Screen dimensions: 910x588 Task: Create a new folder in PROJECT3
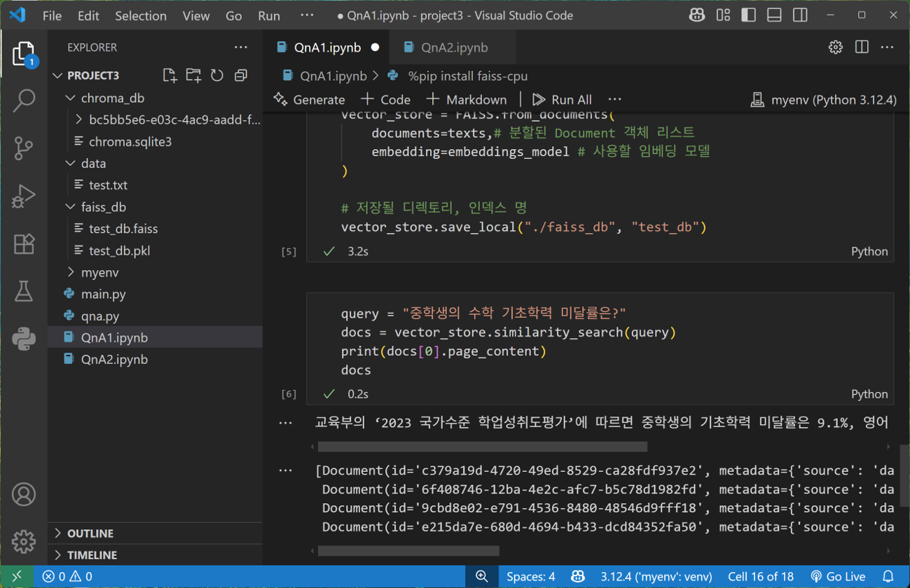[x=193, y=75]
